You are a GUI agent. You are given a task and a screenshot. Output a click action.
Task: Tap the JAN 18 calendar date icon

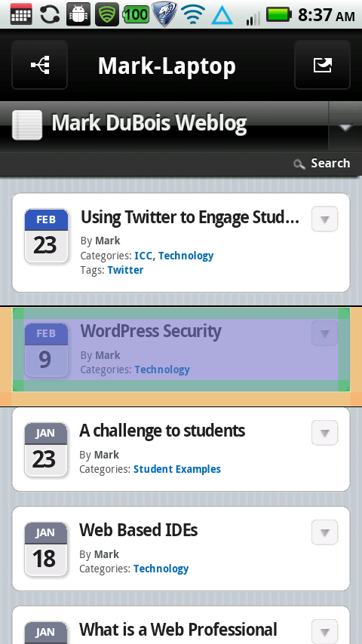(x=45, y=549)
